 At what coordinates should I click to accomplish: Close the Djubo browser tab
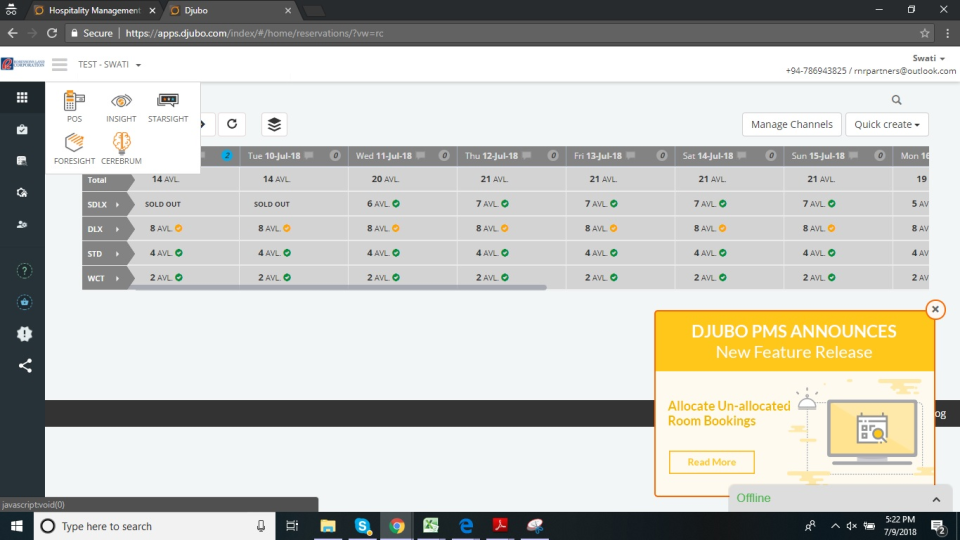point(288,10)
